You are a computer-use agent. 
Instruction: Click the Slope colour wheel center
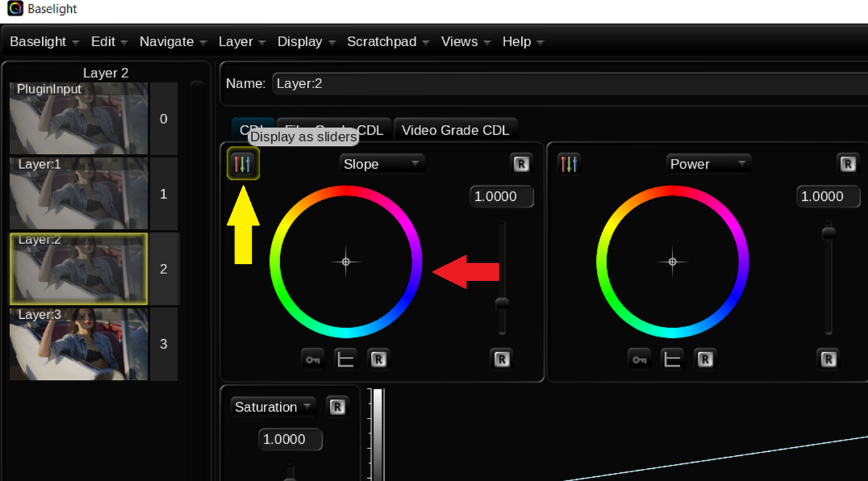346,262
